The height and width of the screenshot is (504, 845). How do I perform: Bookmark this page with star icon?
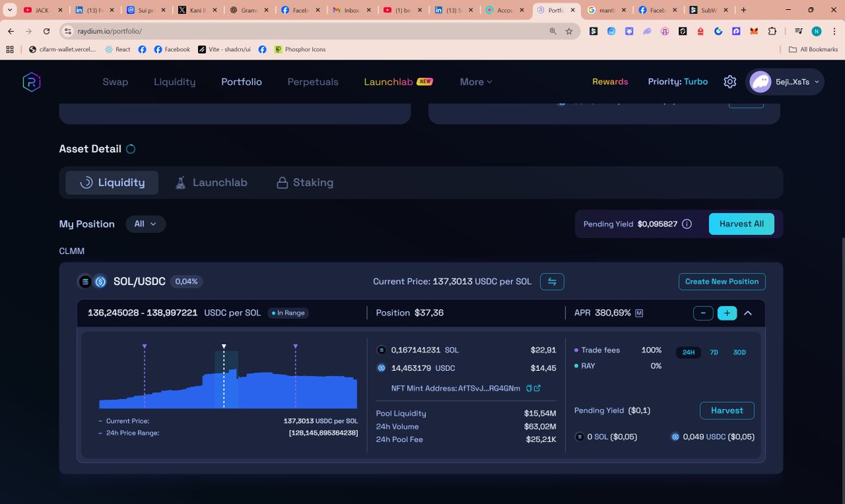tap(569, 31)
